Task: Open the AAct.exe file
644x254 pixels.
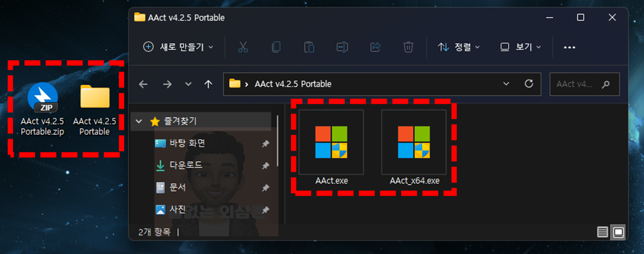Action: tap(331, 147)
